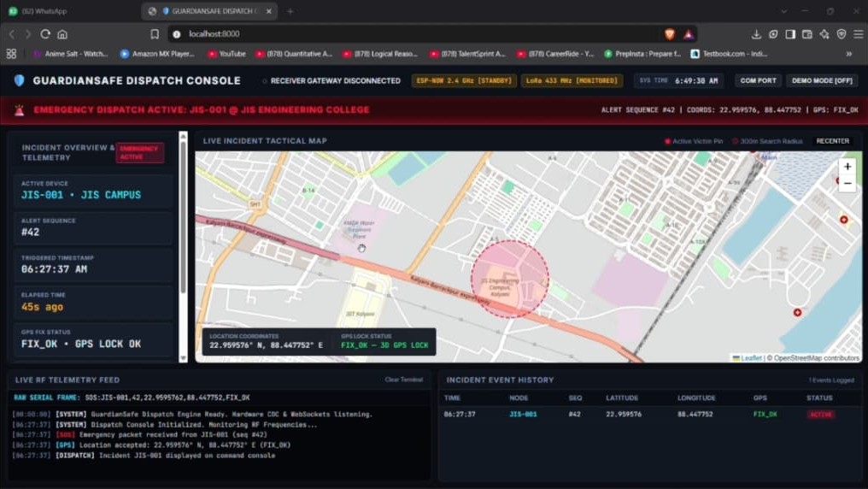Click the RECENTER map button
This screenshot has height=489, width=868.
[x=833, y=141]
